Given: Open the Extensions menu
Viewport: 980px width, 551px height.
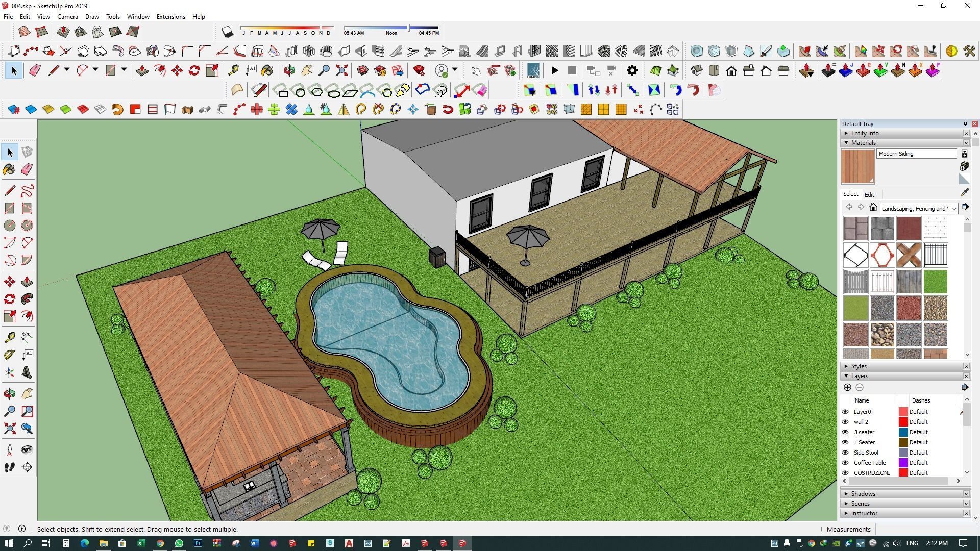Looking at the screenshot, I should [x=170, y=17].
